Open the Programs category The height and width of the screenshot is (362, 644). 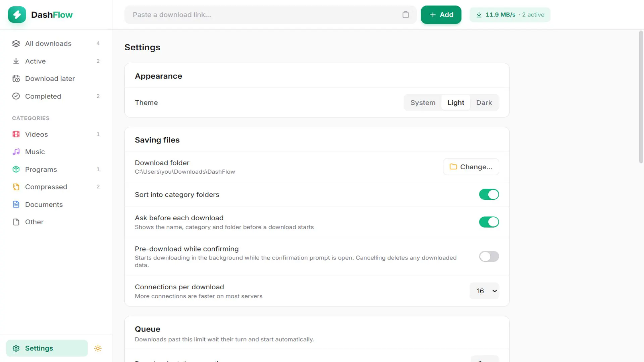(56, 169)
